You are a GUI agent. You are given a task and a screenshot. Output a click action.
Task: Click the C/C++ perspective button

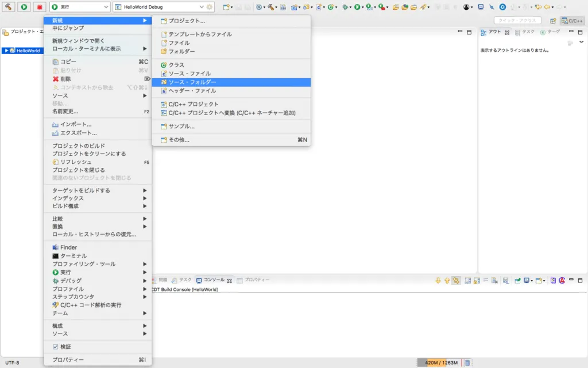coord(572,21)
